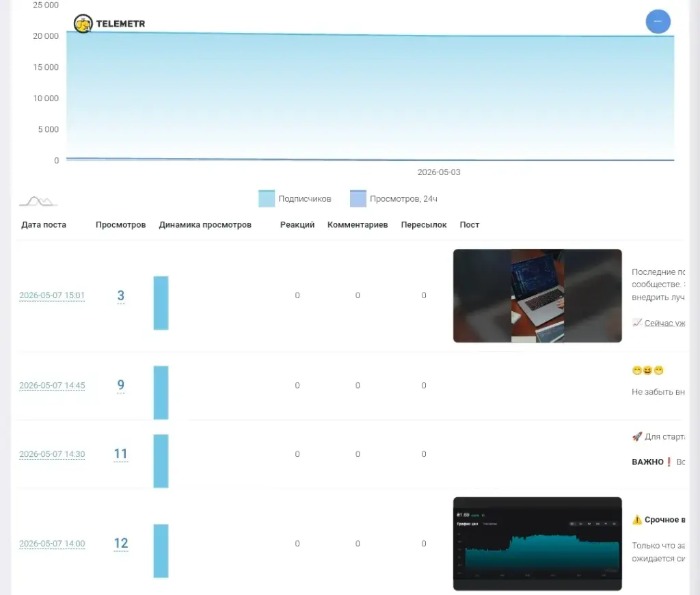Click the Пост column header

coord(470,225)
